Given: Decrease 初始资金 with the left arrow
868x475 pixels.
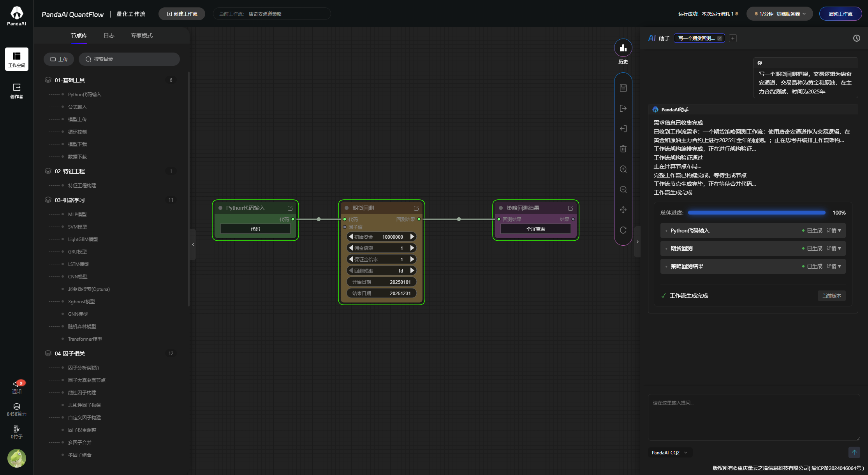Looking at the screenshot, I should click(351, 237).
